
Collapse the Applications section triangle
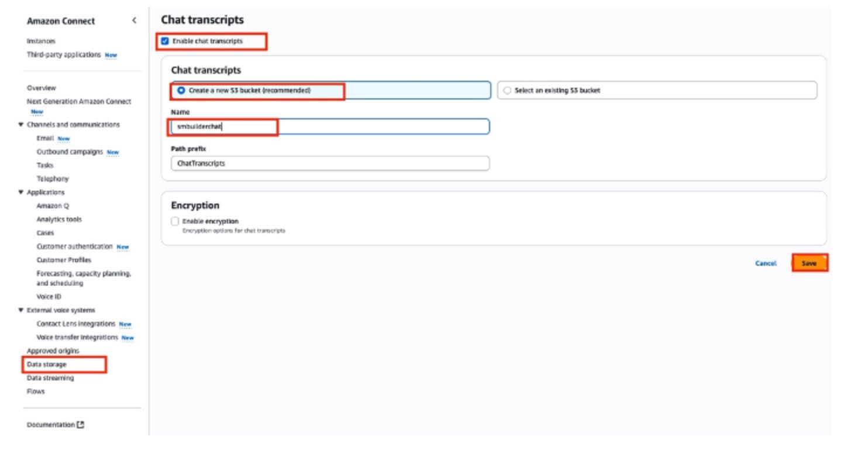click(x=21, y=193)
